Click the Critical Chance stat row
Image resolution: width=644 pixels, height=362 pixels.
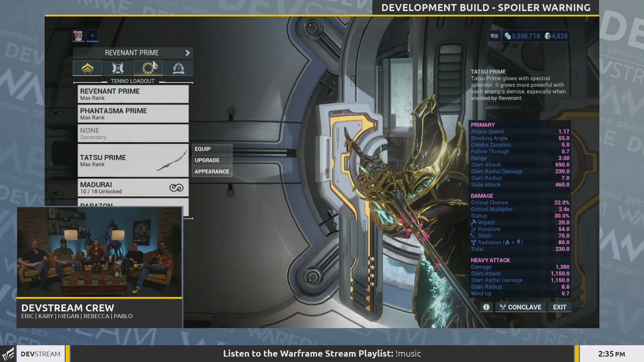[x=520, y=202]
